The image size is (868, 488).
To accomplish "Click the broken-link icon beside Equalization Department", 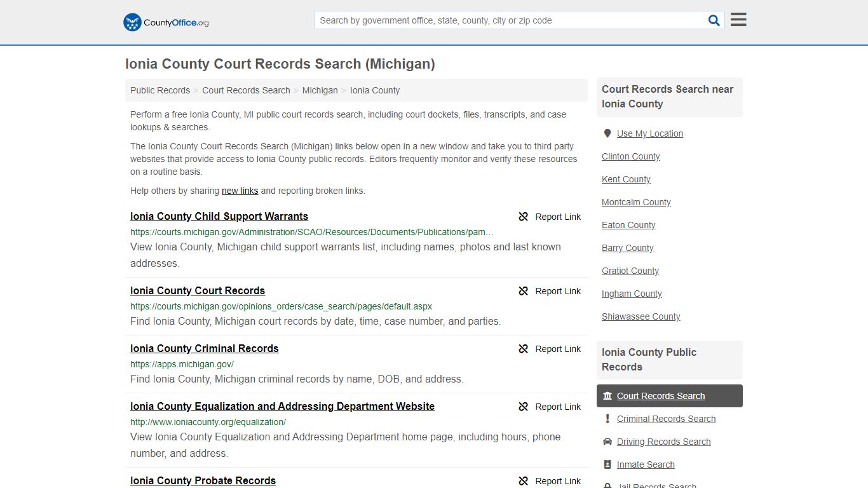I will pyautogui.click(x=524, y=407).
